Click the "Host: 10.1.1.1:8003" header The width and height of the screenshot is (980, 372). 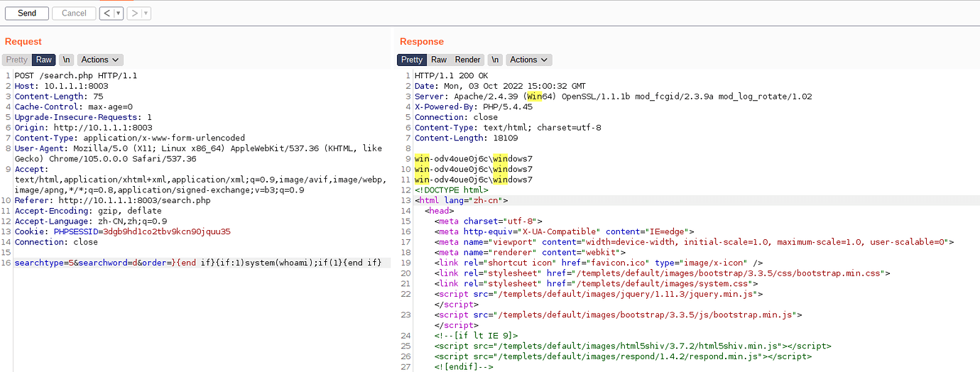(x=61, y=86)
